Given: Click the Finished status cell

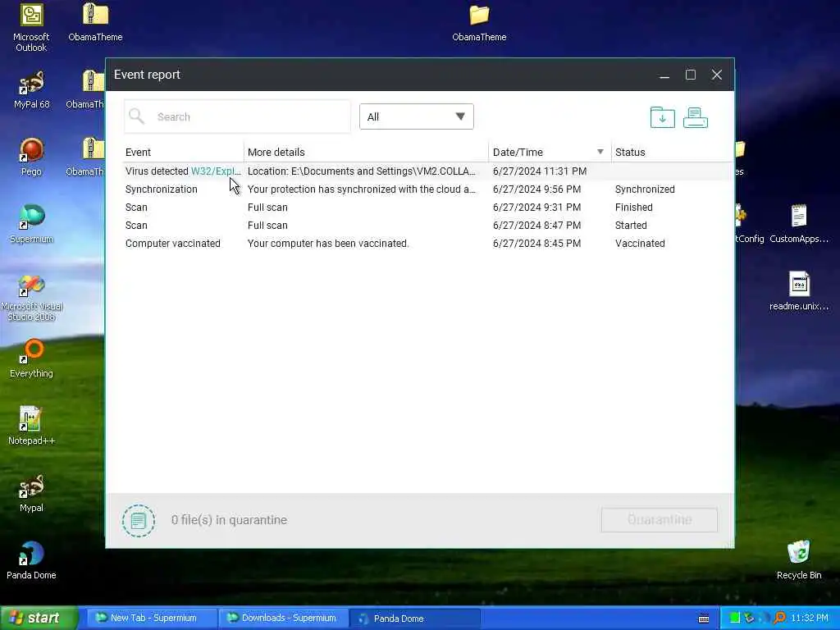Looking at the screenshot, I should pos(634,208).
